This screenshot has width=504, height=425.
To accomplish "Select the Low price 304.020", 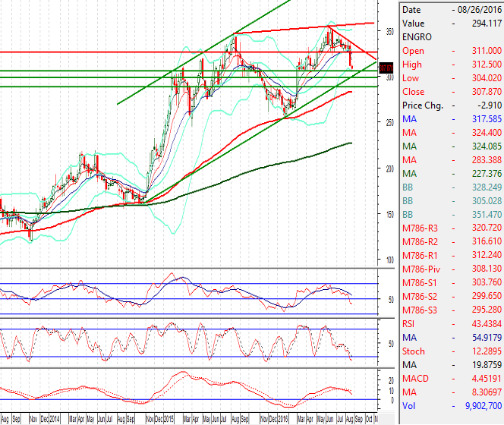I will click(487, 78).
